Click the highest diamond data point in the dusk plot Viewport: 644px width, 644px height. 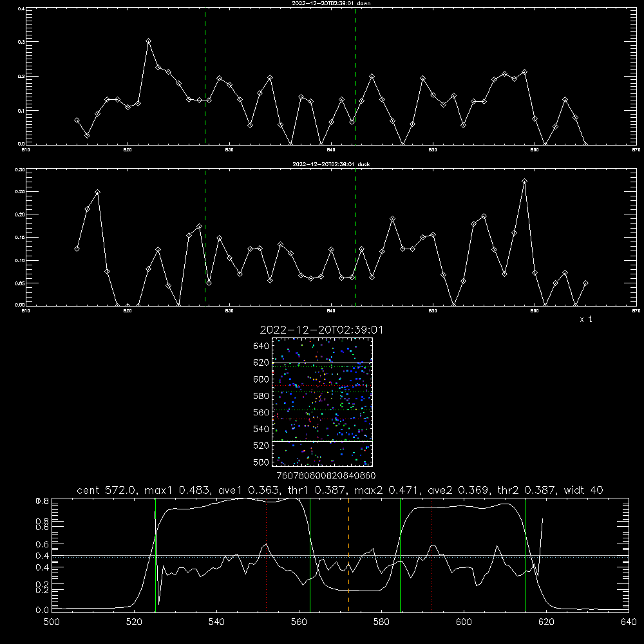524,181
